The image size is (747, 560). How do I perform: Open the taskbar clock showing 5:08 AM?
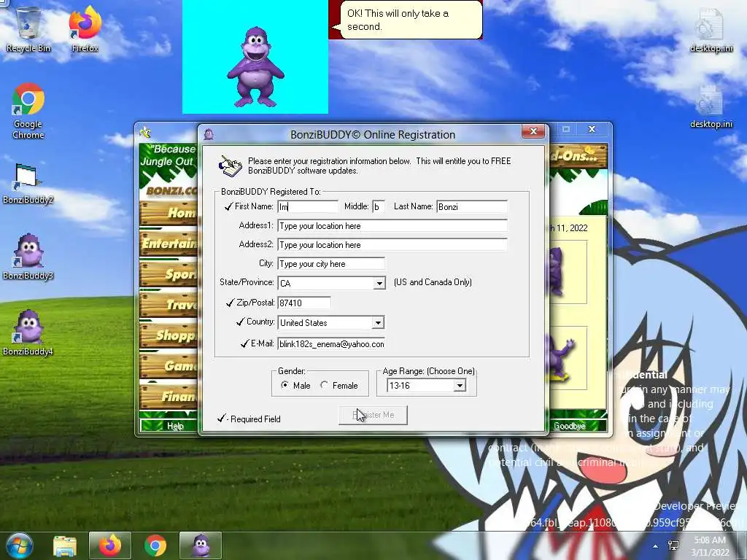click(711, 546)
